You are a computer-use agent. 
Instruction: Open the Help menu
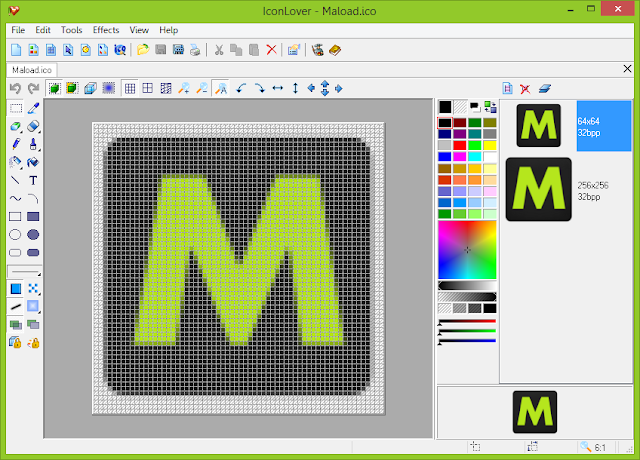169,30
